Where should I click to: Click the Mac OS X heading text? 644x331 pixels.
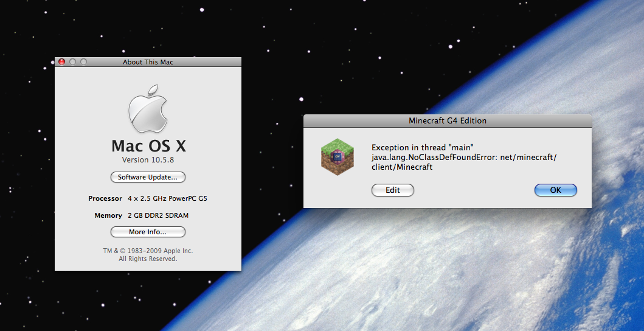click(148, 146)
